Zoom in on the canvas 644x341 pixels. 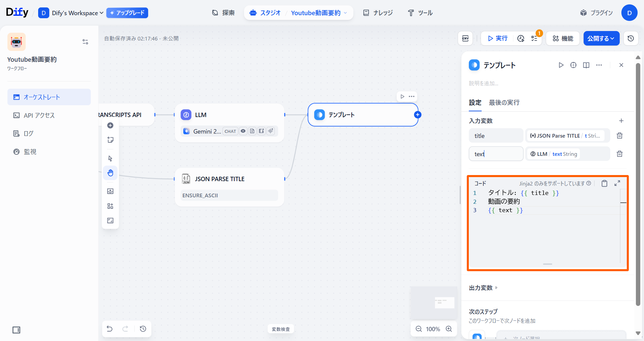pos(449,329)
